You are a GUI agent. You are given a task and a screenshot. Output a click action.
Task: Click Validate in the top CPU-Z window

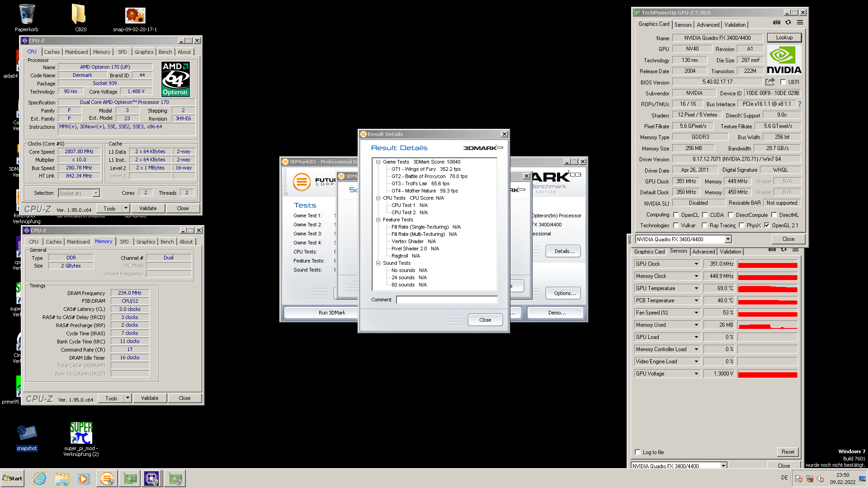[148, 208]
